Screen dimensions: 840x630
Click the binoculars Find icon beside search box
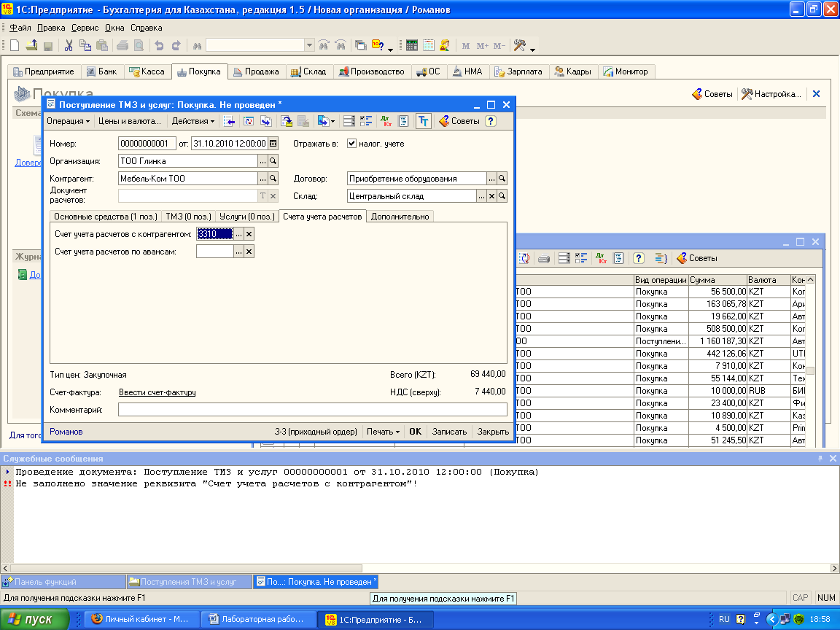(x=197, y=46)
